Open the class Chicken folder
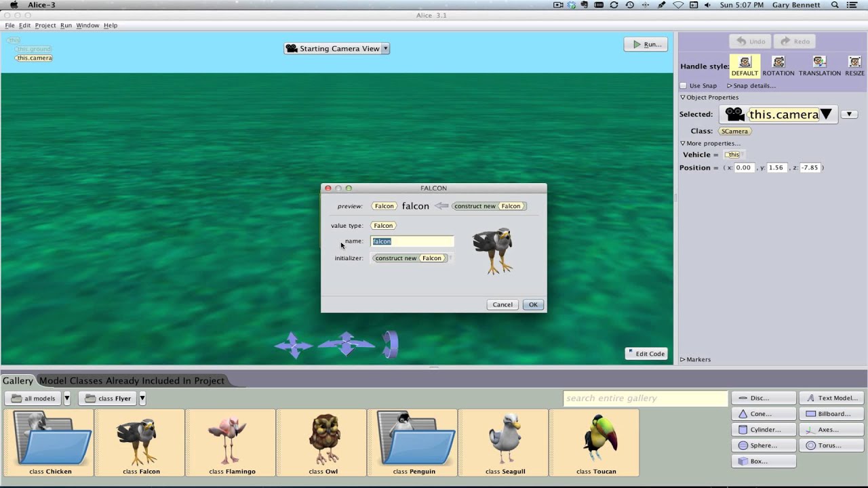Viewport: 868px width, 488px height. tap(49, 443)
